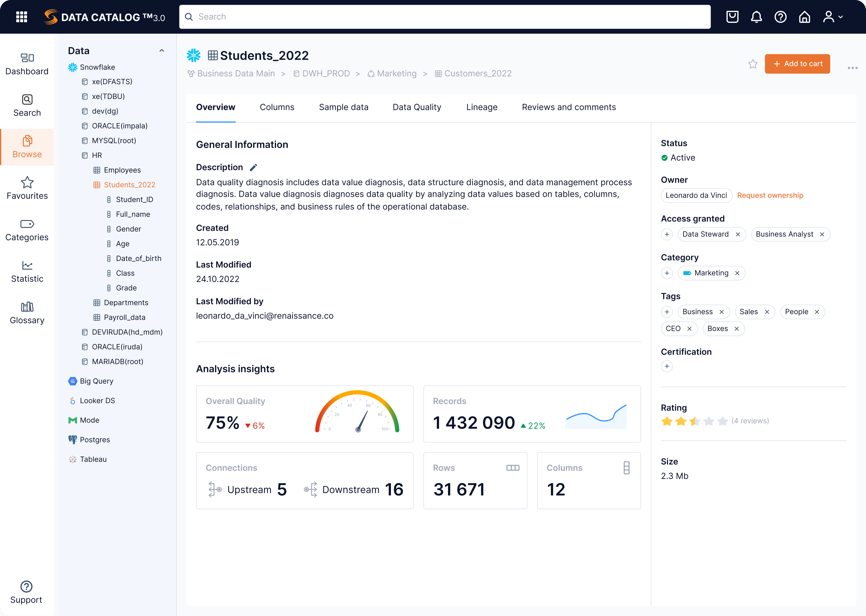Click the Request ownership link
This screenshot has height=616, width=866.
pos(770,195)
